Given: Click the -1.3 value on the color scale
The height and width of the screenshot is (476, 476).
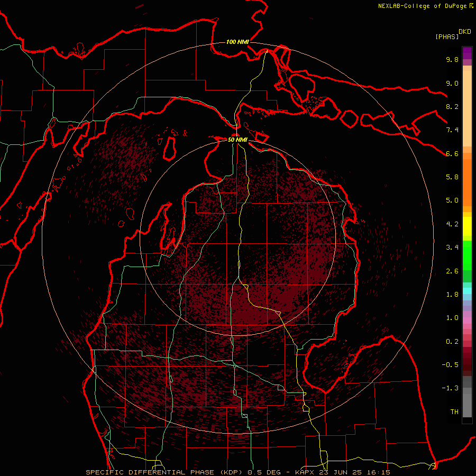Looking at the screenshot, I should point(450,388).
